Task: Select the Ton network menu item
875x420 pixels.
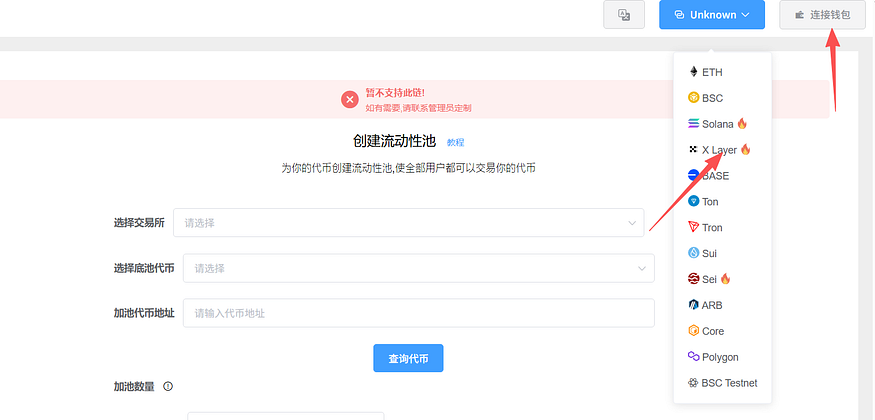Action: tap(723, 201)
